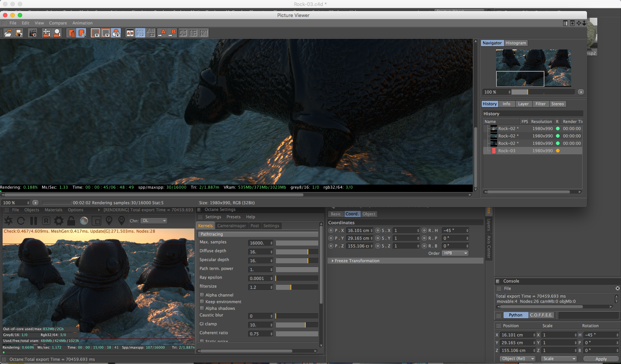The width and height of the screenshot is (621, 364).
Task: Open the Chn DL channel dropdown
Action: coord(154,221)
